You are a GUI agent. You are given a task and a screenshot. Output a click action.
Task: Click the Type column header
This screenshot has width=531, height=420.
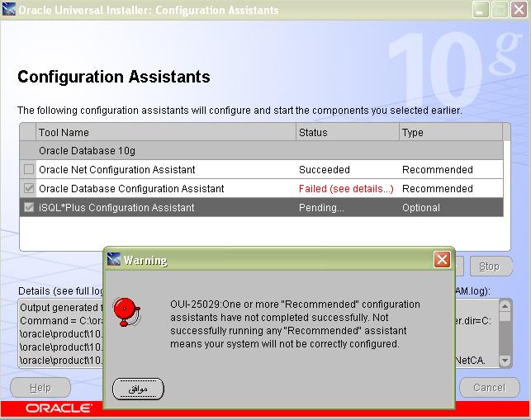tap(450, 132)
